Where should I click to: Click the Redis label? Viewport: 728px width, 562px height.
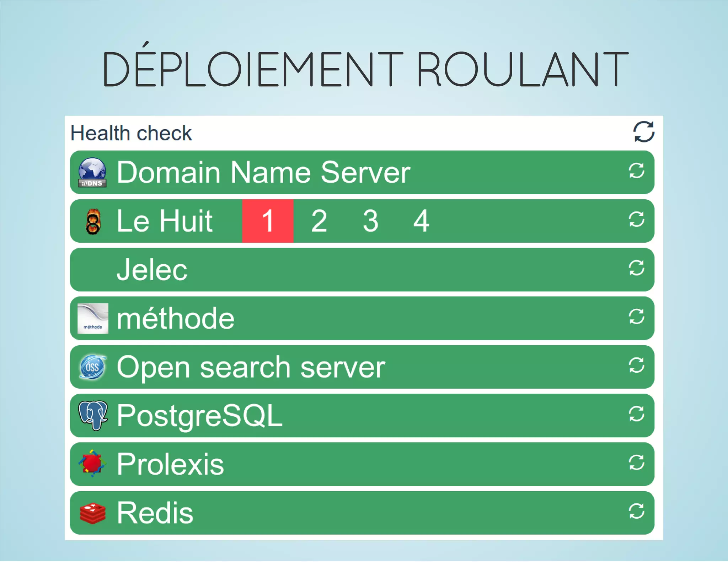pyautogui.click(x=155, y=513)
